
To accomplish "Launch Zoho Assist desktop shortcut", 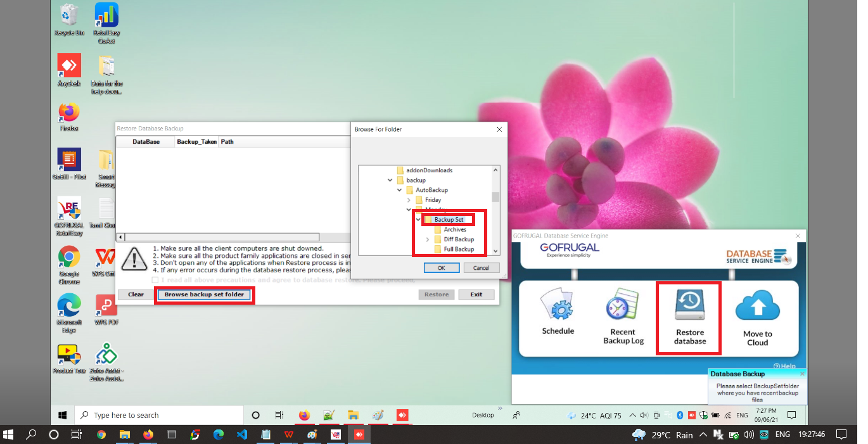I will [106, 362].
